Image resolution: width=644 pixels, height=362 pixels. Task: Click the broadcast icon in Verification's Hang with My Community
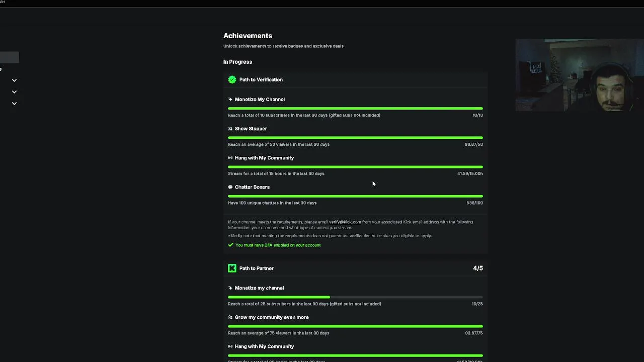230,158
